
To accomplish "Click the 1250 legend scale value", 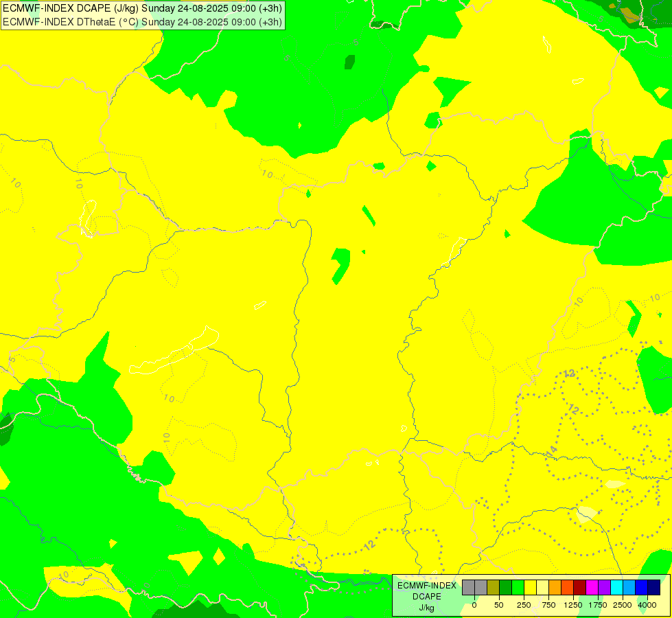I will coord(573,605).
